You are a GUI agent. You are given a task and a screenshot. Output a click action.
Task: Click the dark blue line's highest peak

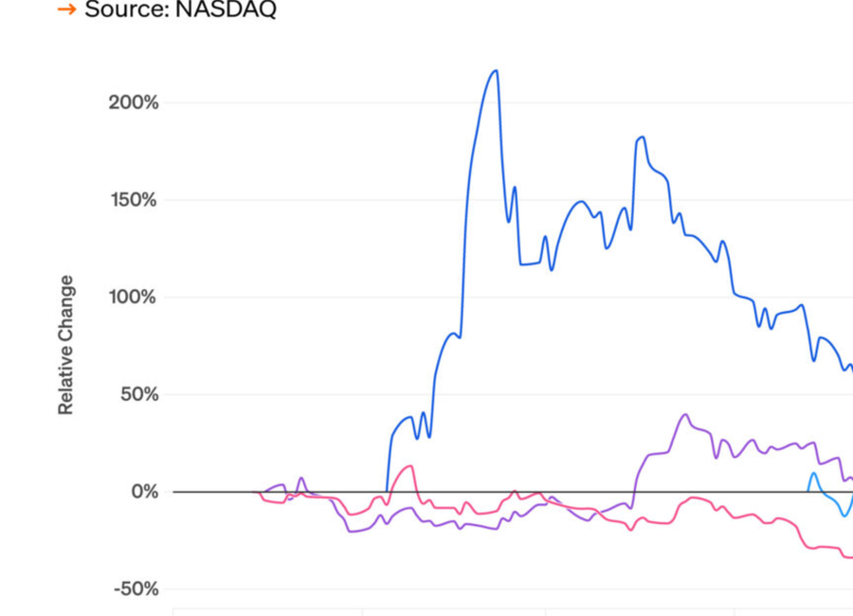(496, 70)
